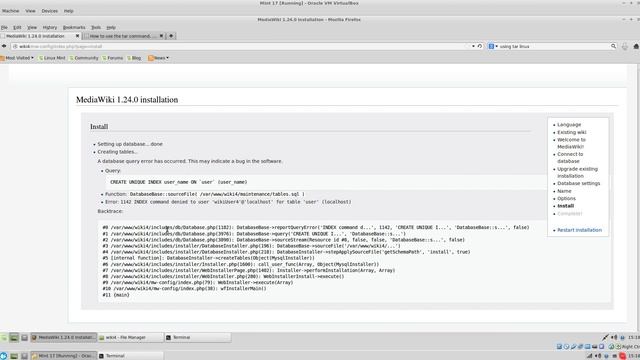Open the Blog bookmark

coord(134,58)
